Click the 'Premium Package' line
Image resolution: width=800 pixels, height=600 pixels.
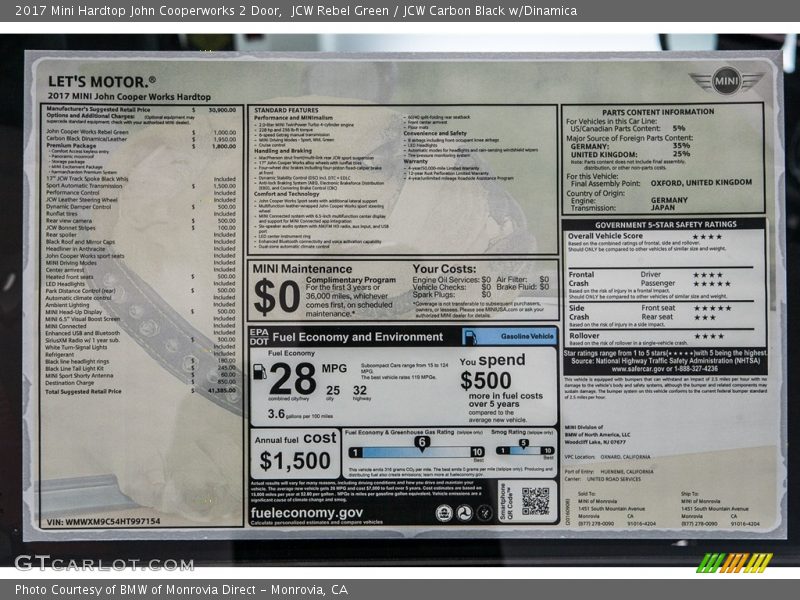(x=141, y=146)
